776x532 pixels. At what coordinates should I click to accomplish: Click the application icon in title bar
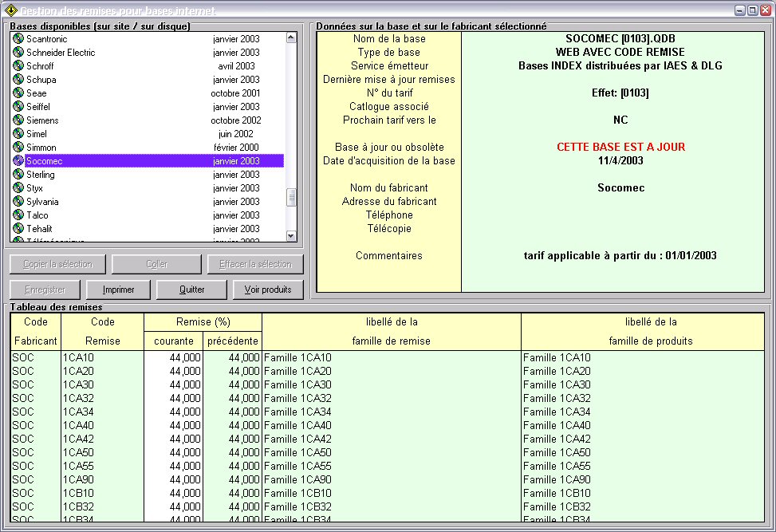point(10,10)
